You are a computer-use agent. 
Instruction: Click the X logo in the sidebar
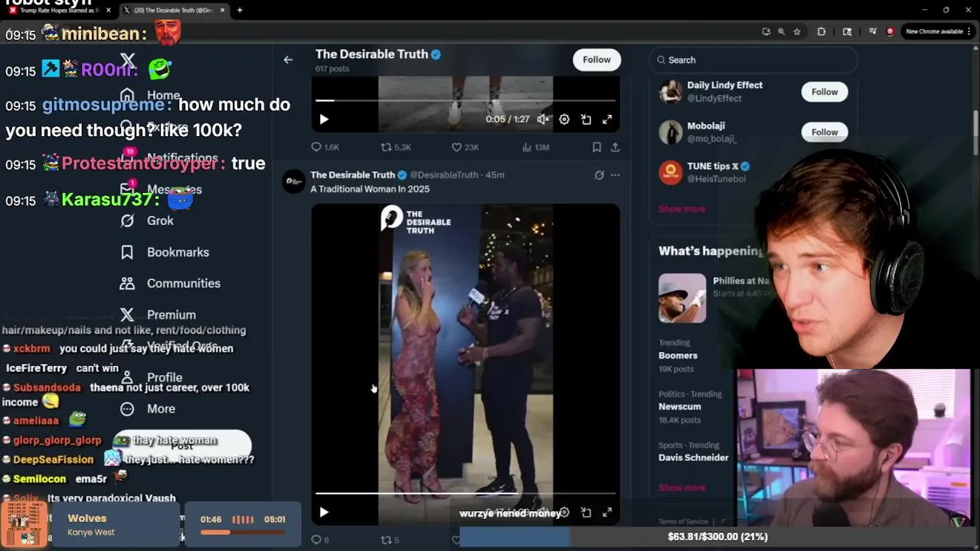click(128, 61)
